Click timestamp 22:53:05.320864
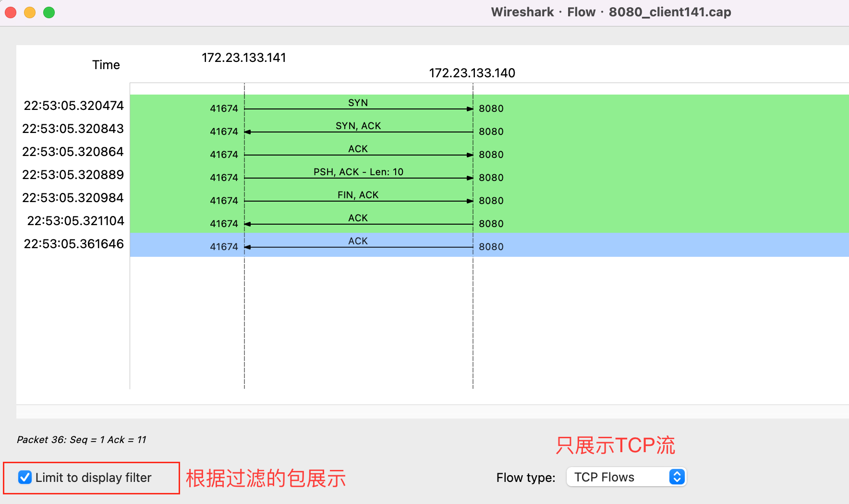Screen dimensions: 849x504 [73, 152]
